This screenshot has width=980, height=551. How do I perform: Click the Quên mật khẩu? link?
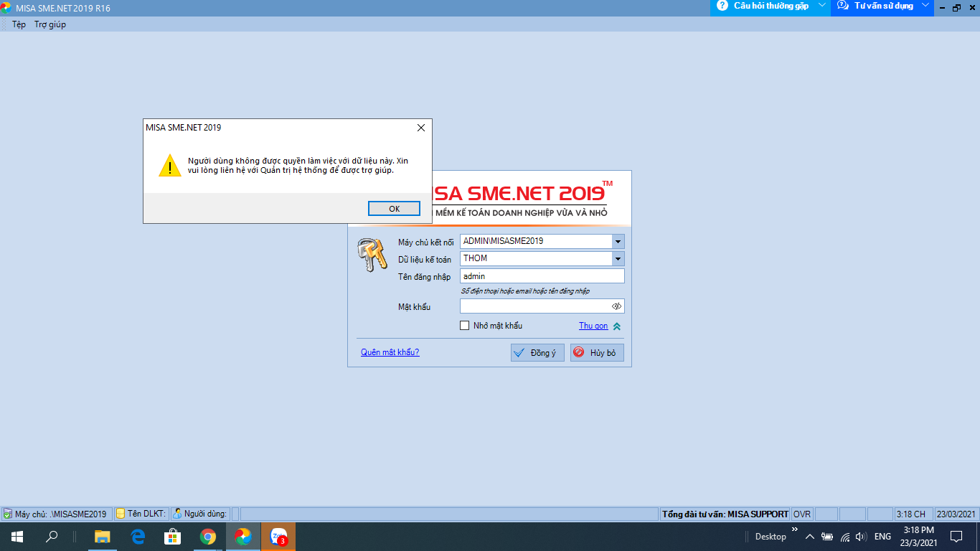tap(390, 352)
